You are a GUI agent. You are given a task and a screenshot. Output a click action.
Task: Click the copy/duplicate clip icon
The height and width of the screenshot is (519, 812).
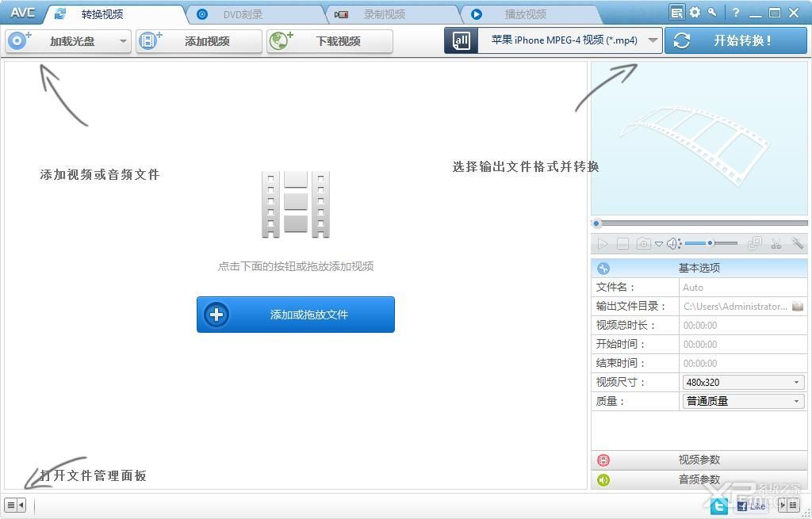[x=755, y=243]
